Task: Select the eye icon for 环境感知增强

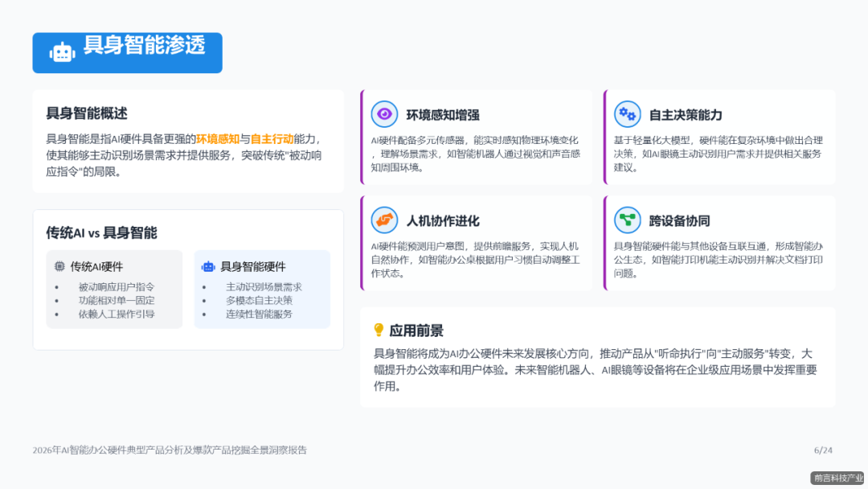Action: [x=384, y=114]
